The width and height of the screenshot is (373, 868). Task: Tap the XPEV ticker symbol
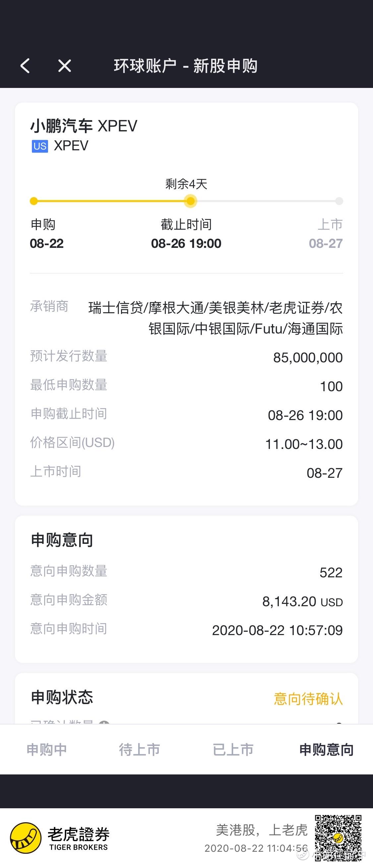(71, 146)
